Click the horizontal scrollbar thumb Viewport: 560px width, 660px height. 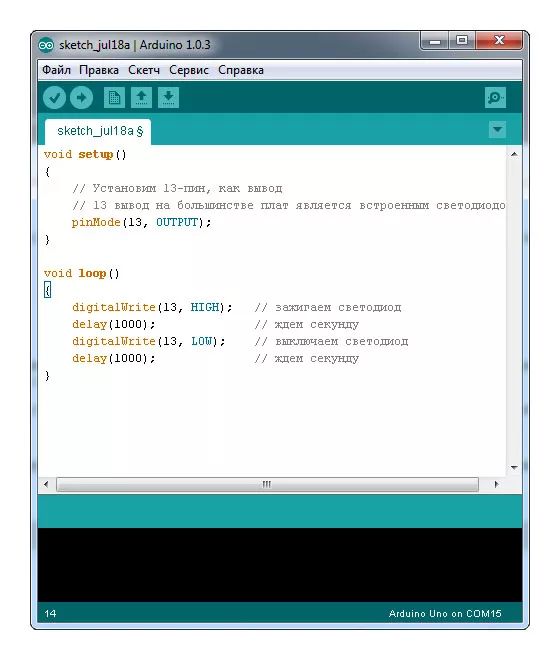267,484
